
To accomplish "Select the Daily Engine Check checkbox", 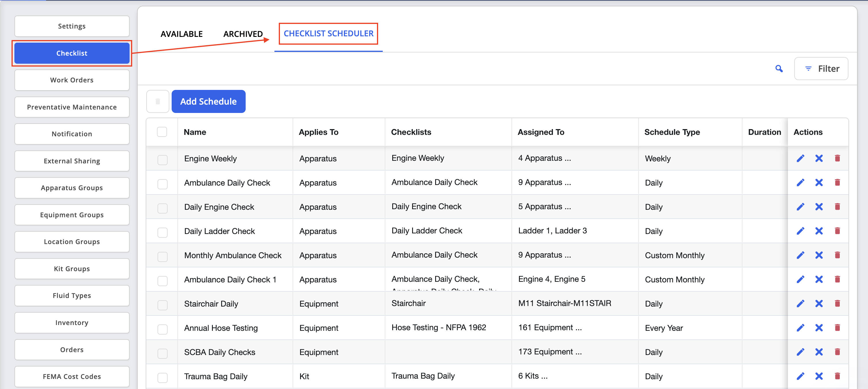I will pyautogui.click(x=162, y=208).
